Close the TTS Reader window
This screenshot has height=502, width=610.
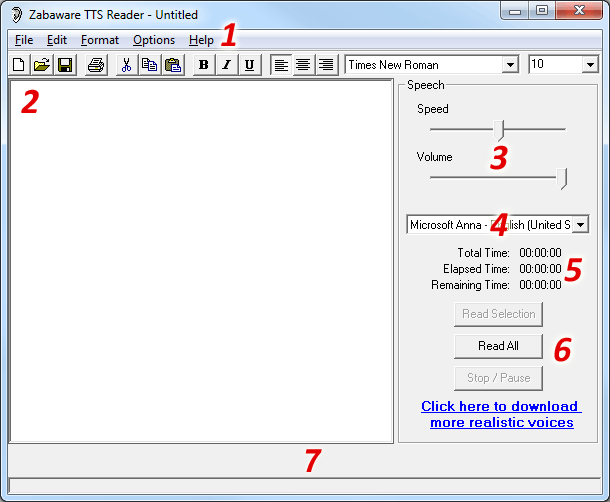[579, 11]
